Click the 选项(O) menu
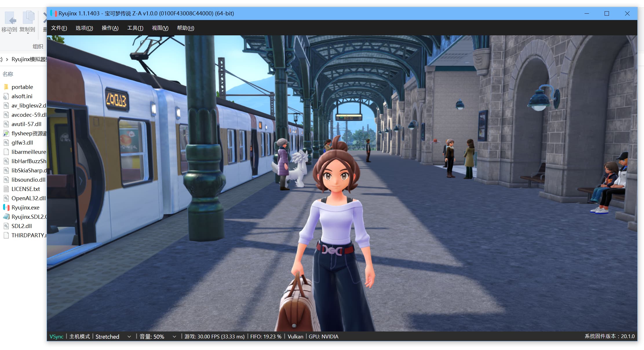Viewport: 644px width, 350px height. (84, 28)
